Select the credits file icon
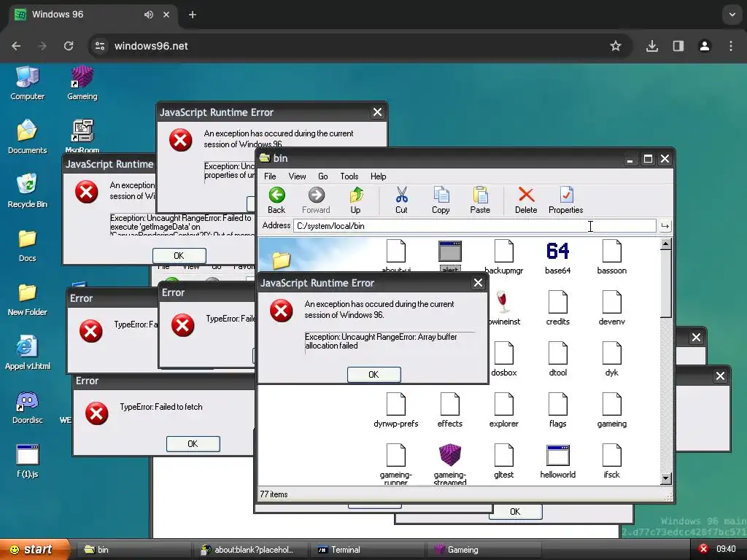 click(x=558, y=308)
